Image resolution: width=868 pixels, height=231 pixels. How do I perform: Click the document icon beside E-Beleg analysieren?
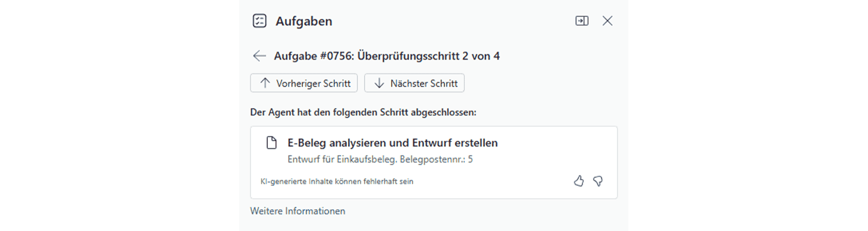(271, 143)
